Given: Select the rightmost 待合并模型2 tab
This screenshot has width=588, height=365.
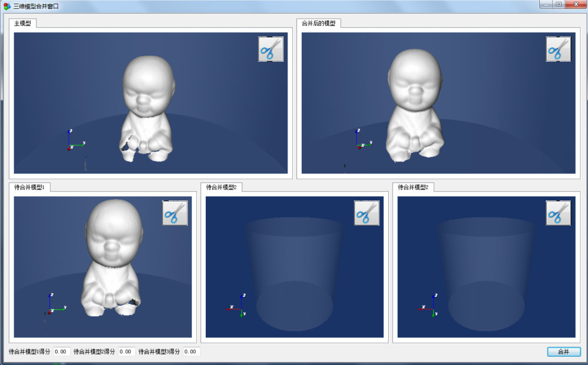Looking at the screenshot, I should (413, 187).
